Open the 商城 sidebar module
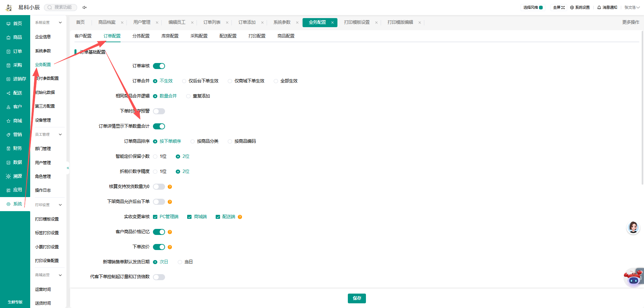 point(15,121)
